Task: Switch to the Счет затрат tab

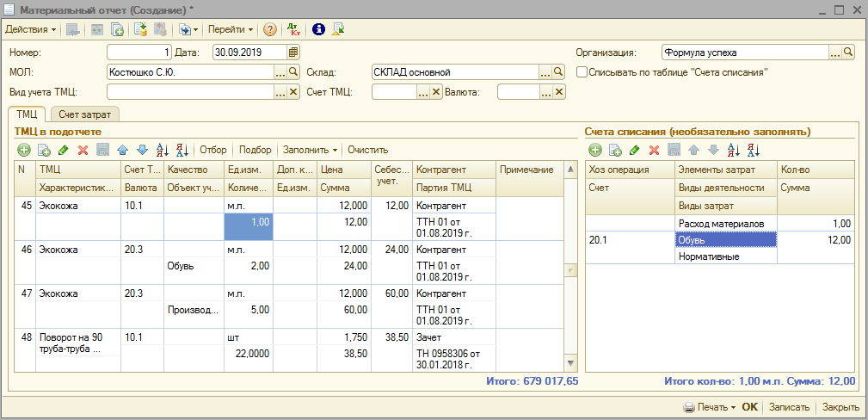Action: pyautogui.click(x=85, y=114)
